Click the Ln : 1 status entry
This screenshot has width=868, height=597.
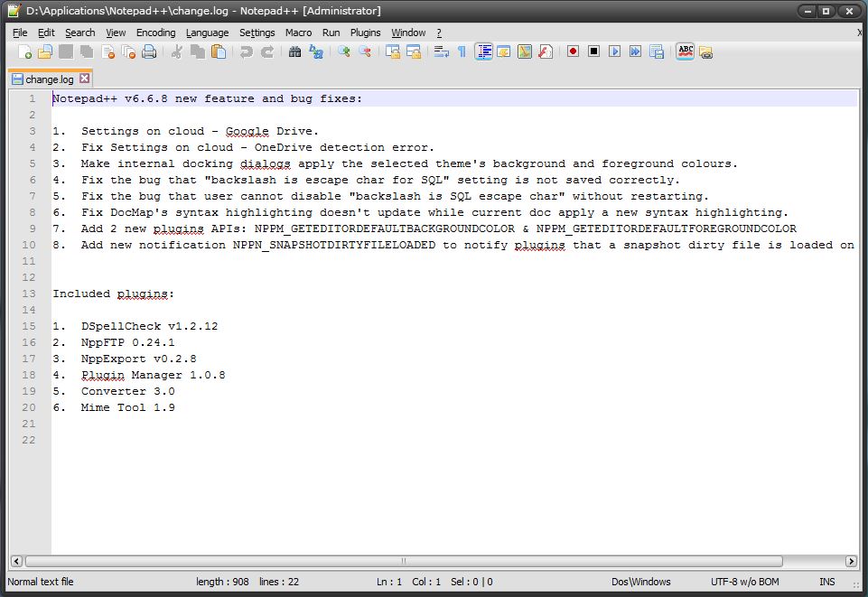point(389,582)
